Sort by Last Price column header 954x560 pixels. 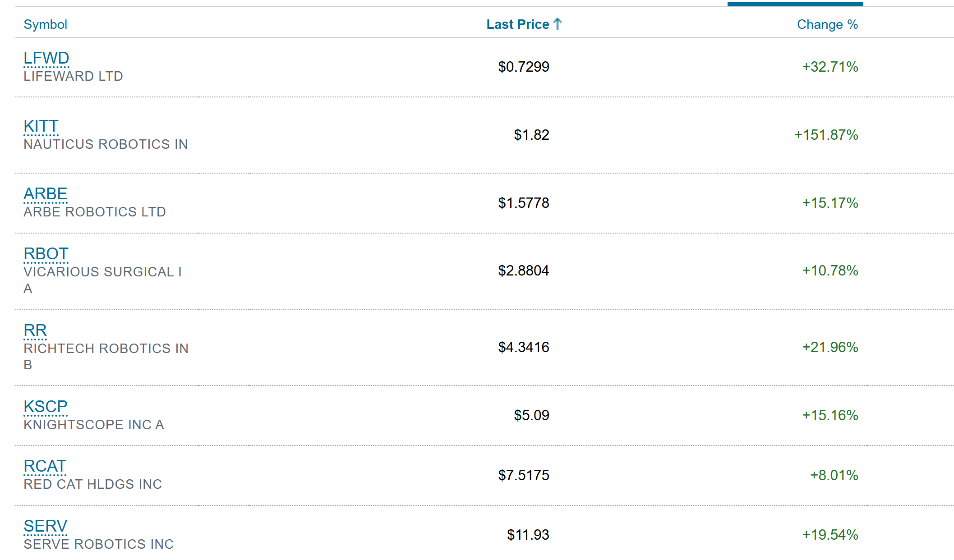click(517, 24)
